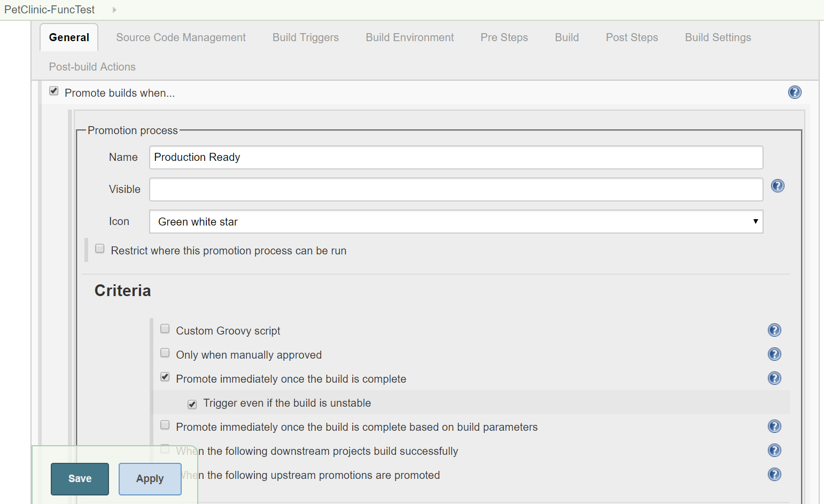Uncheck Promote builds when checkbox
The width and height of the screenshot is (824, 504).
coord(53,91)
